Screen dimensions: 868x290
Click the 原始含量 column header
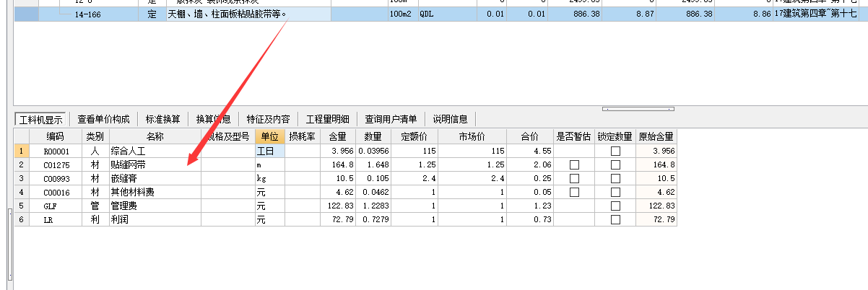656,136
